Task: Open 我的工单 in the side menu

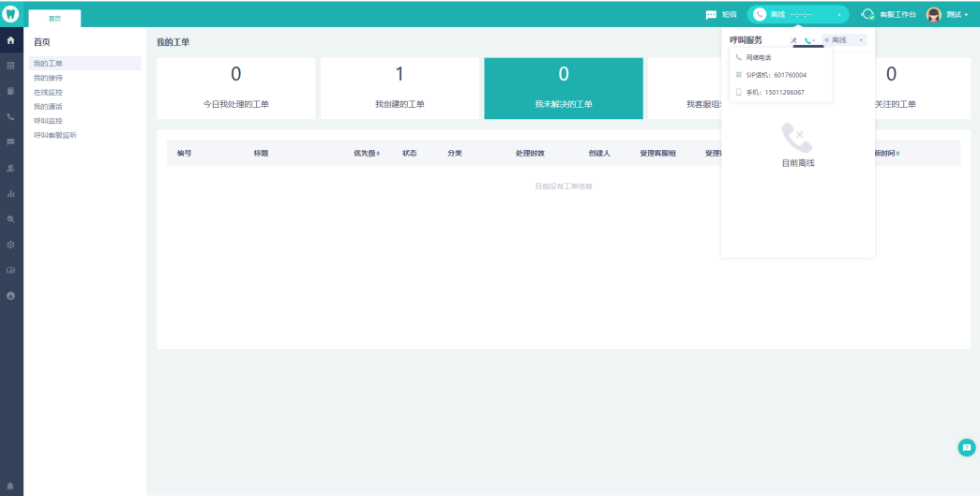Action: pos(85,63)
